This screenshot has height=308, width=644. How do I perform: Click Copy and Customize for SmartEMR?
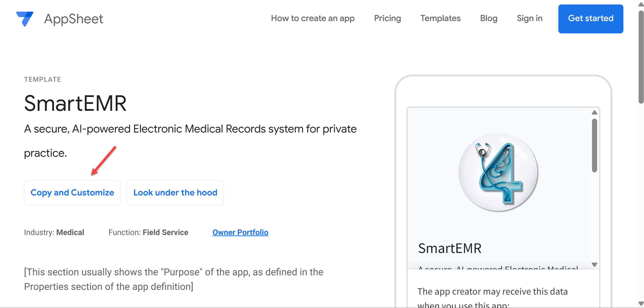point(72,192)
